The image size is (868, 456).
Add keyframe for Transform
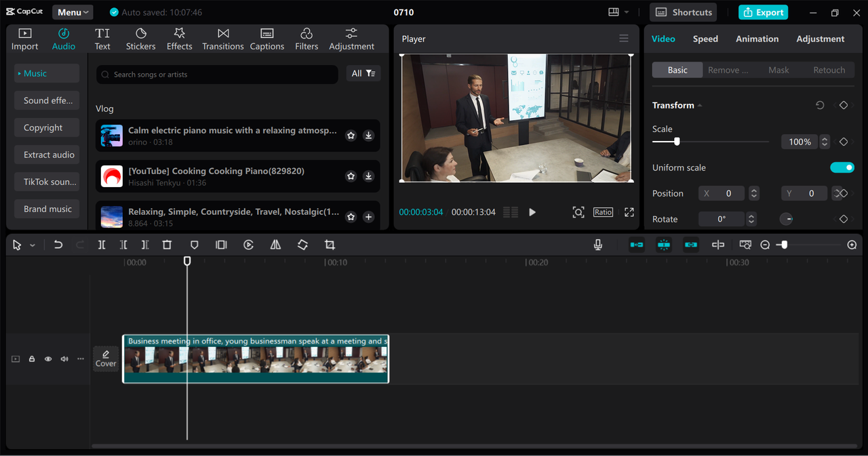tap(844, 105)
